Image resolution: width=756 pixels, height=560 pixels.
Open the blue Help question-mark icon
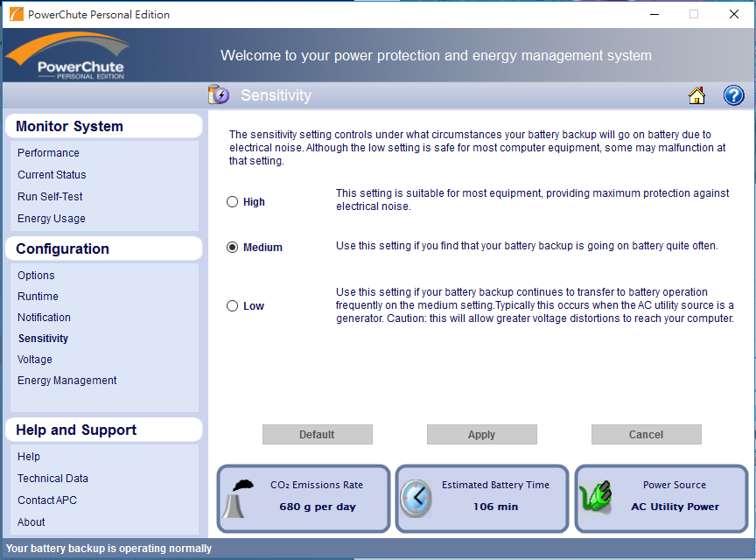(733, 95)
